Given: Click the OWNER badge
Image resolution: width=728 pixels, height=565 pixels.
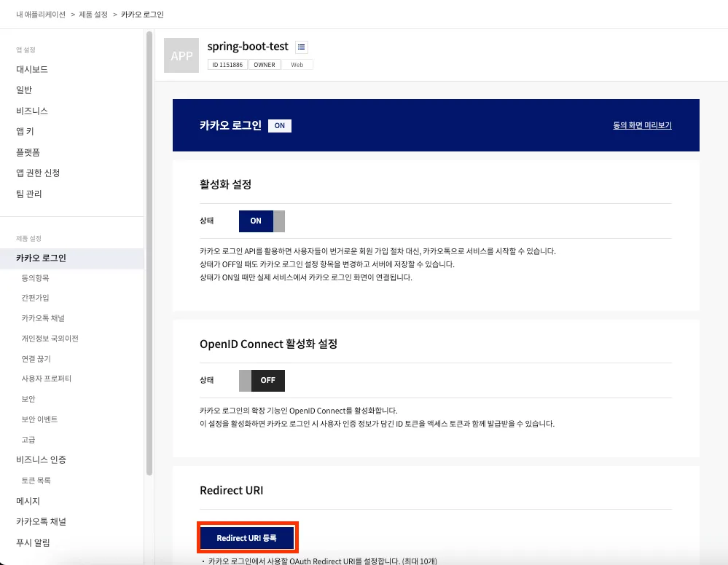Looking at the screenshot, I should (265, 65).
